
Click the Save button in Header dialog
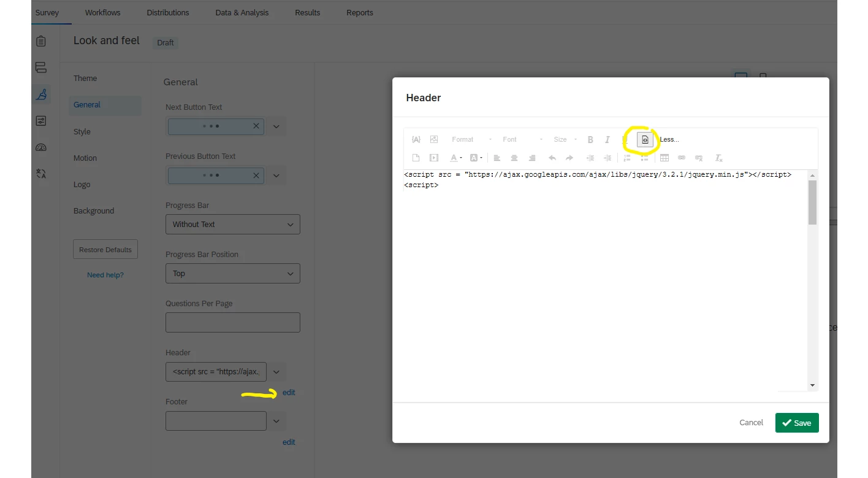(x=797, y=423)
